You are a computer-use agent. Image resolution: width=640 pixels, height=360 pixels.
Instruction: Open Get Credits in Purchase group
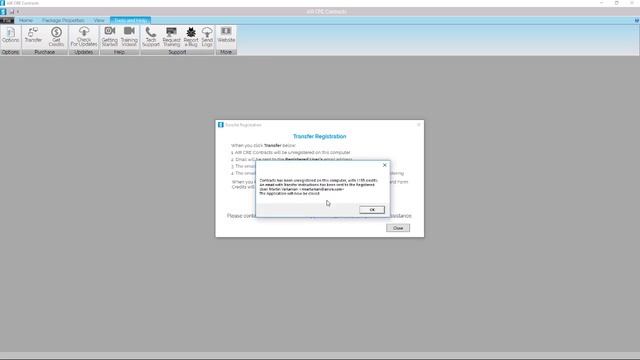coord(56,36)
